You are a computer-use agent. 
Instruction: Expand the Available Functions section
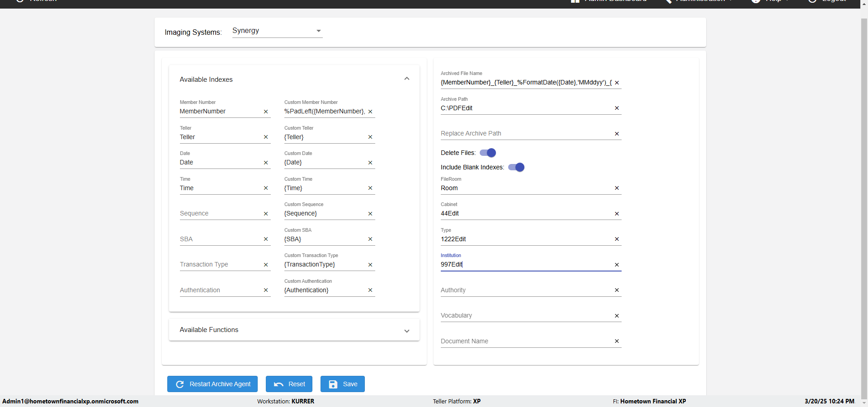coord(406,330)
